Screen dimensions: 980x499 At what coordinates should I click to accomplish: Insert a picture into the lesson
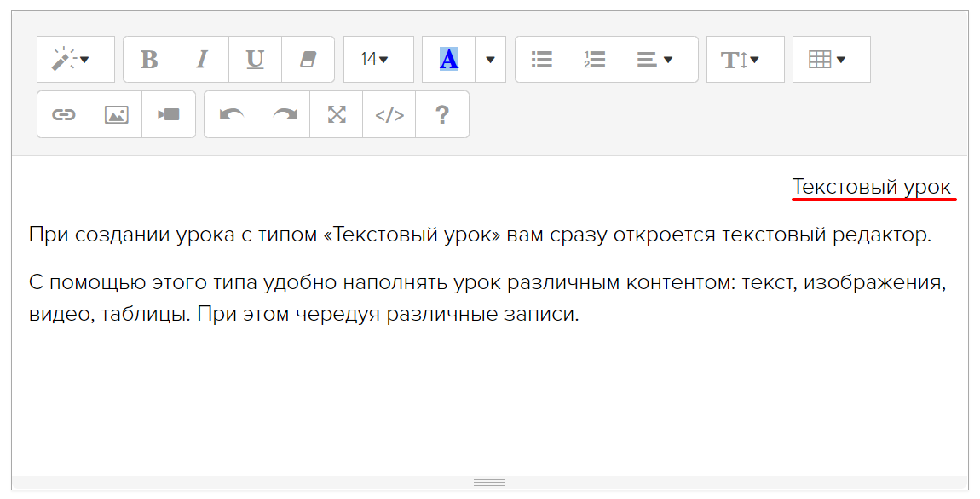(x=116, y=114)
